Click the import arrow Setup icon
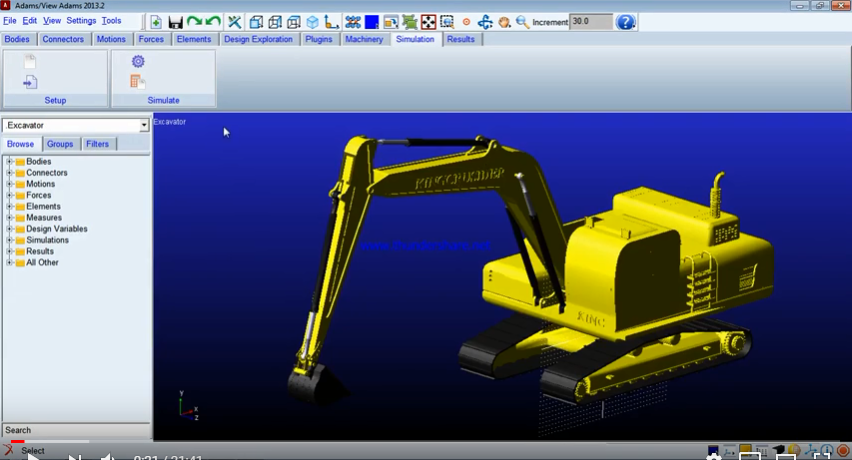This screenshot has height=460, width=852. click(30, 82)
